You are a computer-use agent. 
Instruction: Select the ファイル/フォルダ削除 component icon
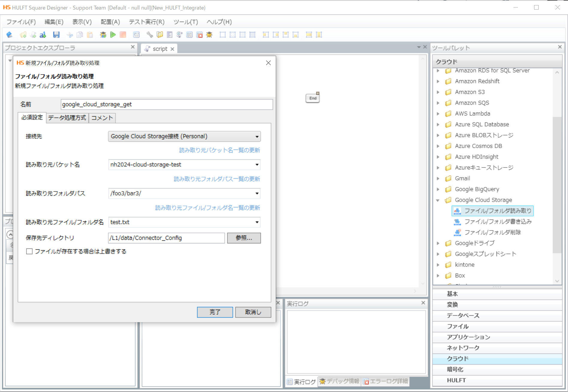click(x=457, y=232)
